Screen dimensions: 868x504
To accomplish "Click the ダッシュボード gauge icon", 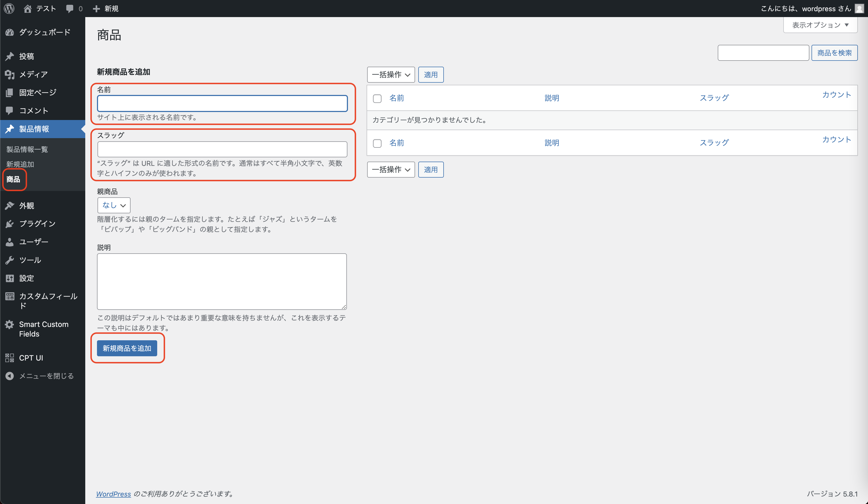I will pos(10,33).
